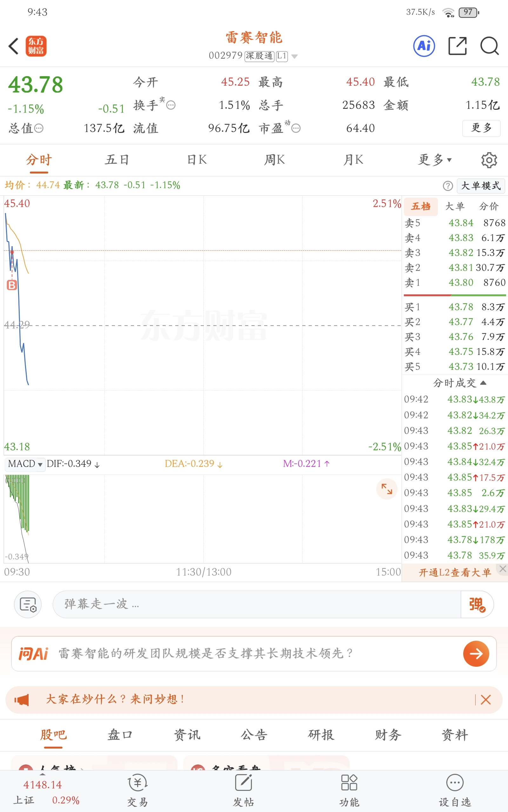Select the 买1 43.78 order row

[x=455, y=307]
